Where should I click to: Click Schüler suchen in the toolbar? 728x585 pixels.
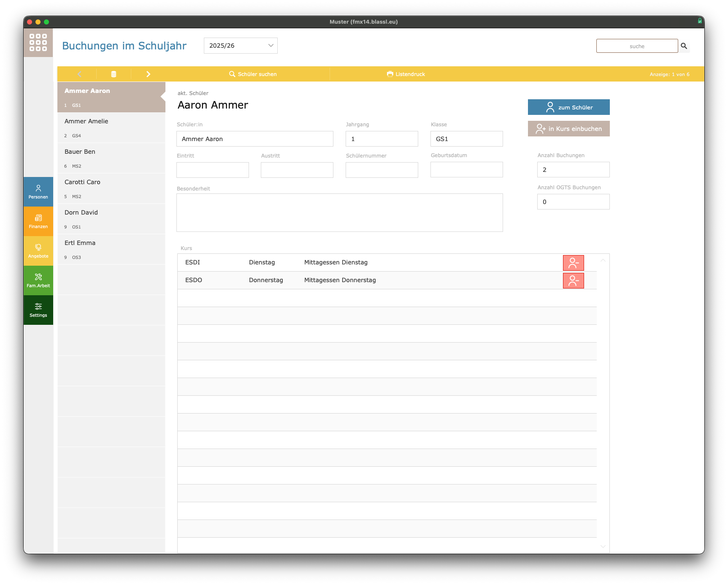(253, 74)
